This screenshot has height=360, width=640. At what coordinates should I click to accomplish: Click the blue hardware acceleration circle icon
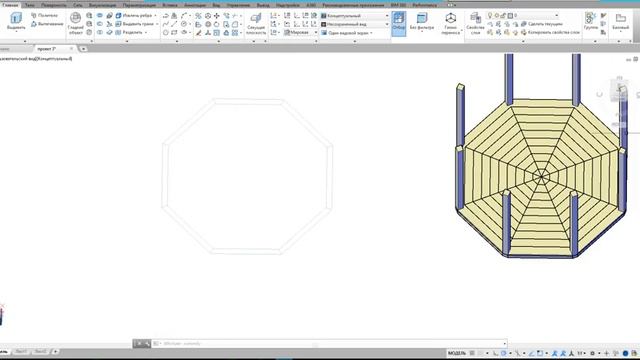click(625, 353)
